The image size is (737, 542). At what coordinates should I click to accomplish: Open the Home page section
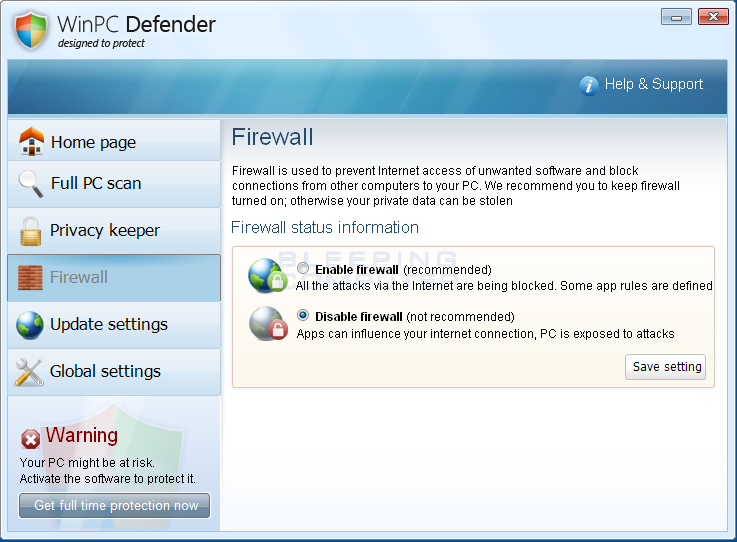coord(114,141)
